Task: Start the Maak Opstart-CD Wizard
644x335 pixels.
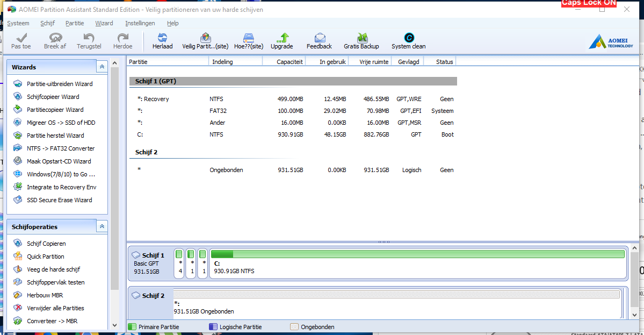Action: pyautogui.click(x=59, y=161)
